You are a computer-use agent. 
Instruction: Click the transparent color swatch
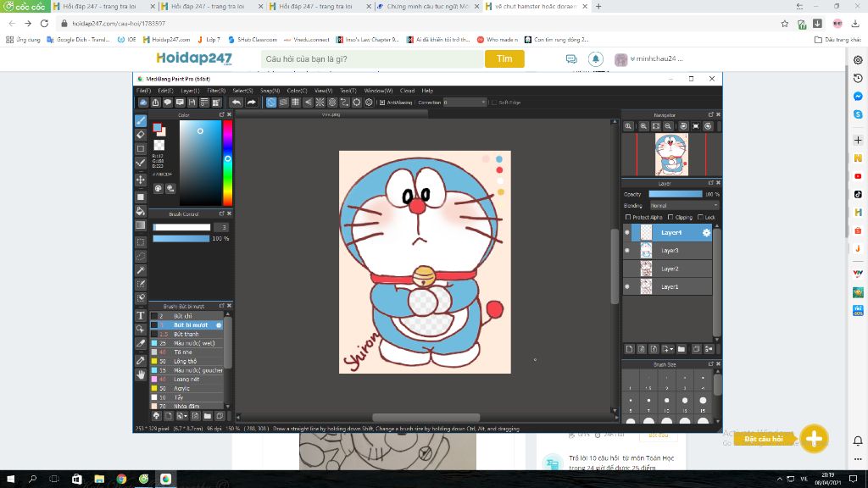159,145
